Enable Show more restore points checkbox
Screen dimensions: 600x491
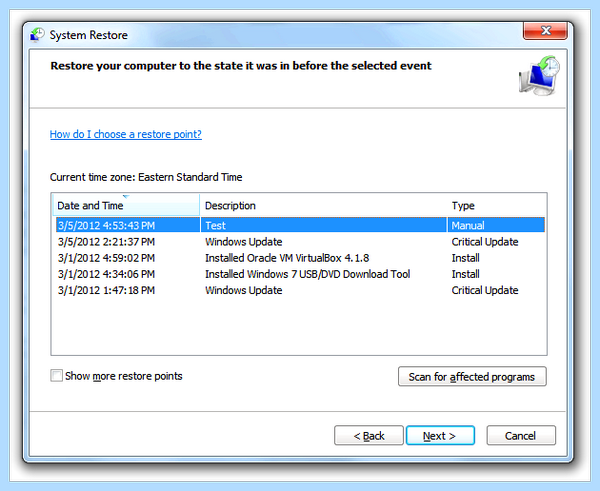[56, 375]
